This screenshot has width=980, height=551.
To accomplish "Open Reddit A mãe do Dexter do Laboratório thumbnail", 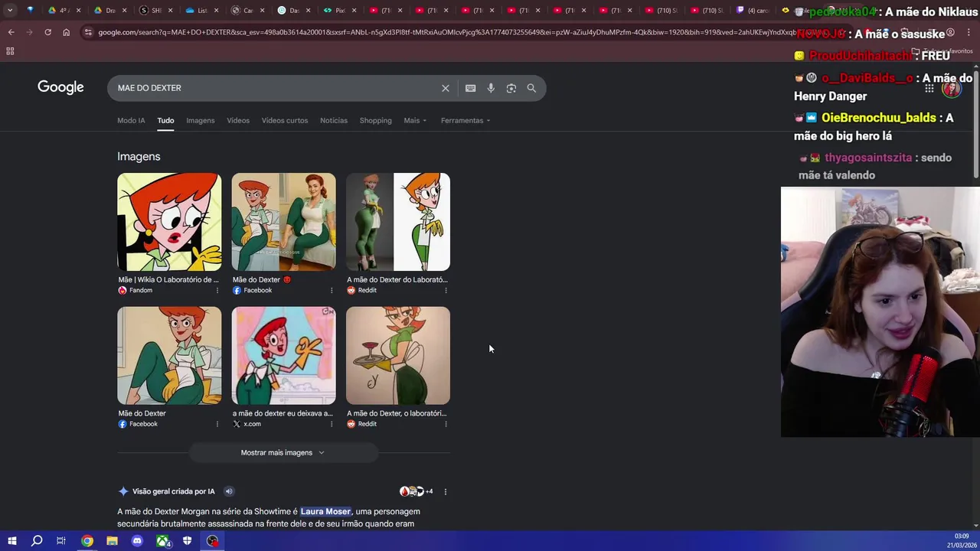I will tap(398, 222).
